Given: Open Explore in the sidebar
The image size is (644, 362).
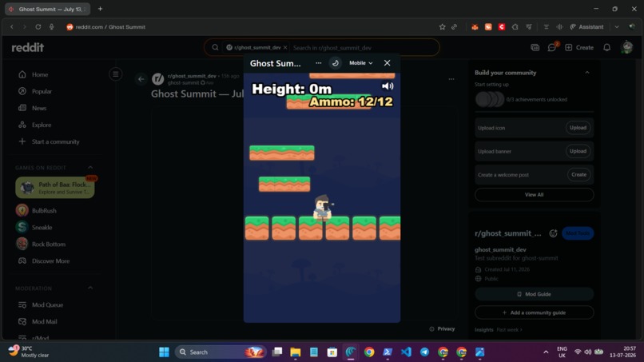Looking at the screenshot, I should click(x=42, y=125).
